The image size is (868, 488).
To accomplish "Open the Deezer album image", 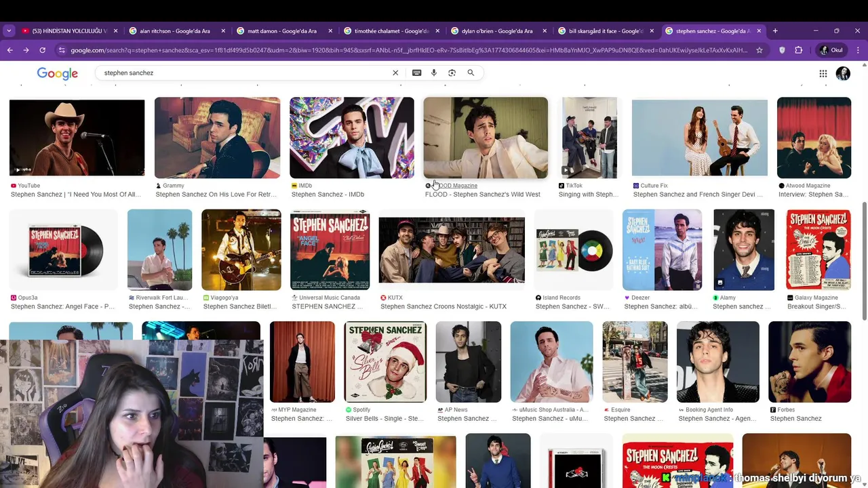I will click(x=663, y=250).
